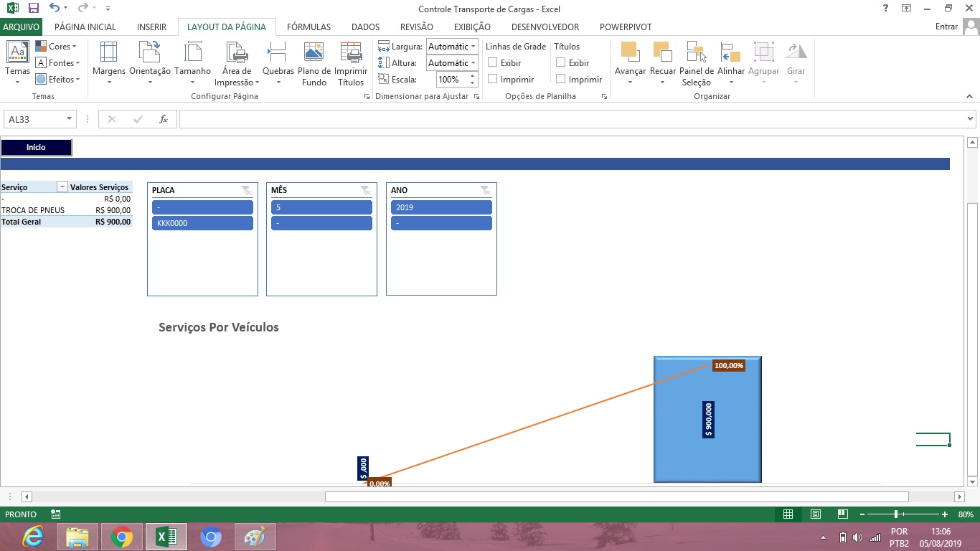Click the zoom out minus button
Viewport: 980px width, 551px height.
862,514
